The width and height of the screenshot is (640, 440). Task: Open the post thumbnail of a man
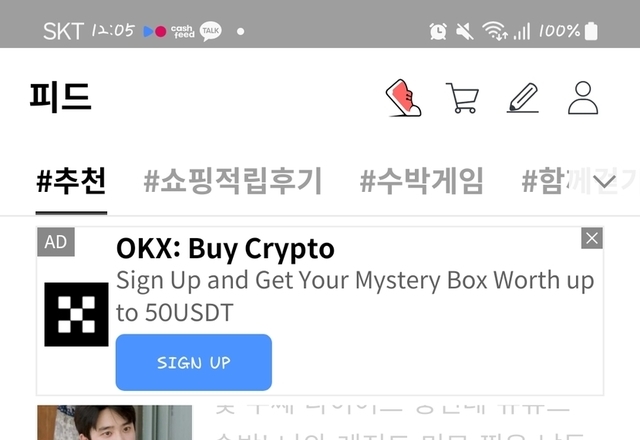click(x=114, y=422)
